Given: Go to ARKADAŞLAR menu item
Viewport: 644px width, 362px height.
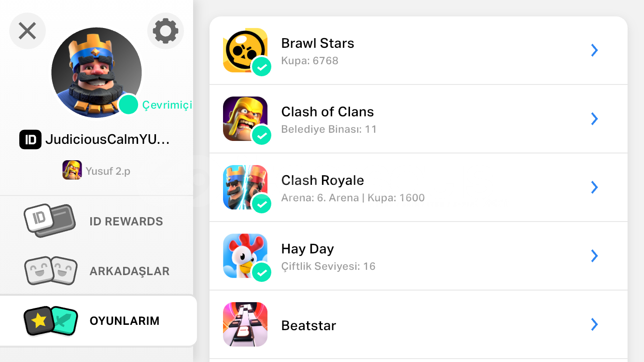Looking at the screenshot, I should [x=129, y=271].
